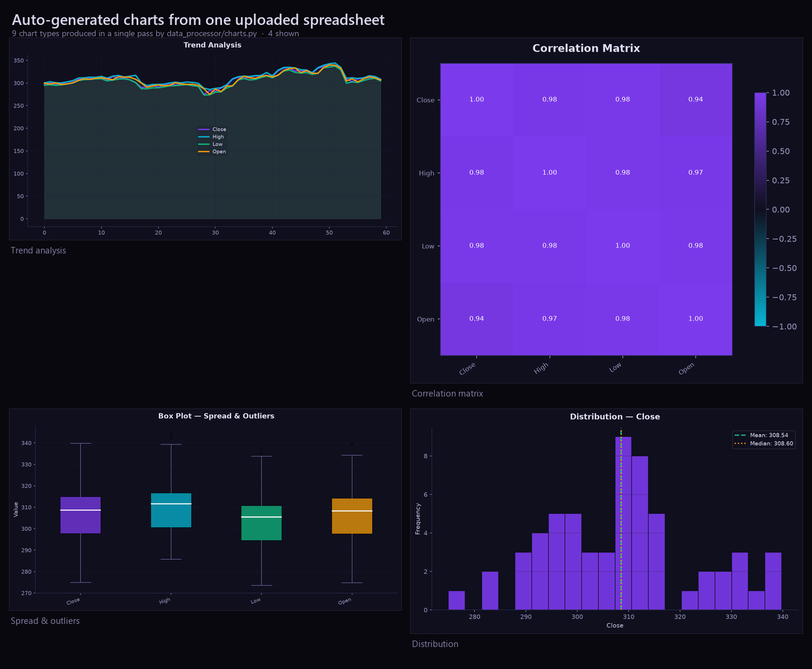Click the 1.00 cell where Close meets Close

[x=477, y=100]
